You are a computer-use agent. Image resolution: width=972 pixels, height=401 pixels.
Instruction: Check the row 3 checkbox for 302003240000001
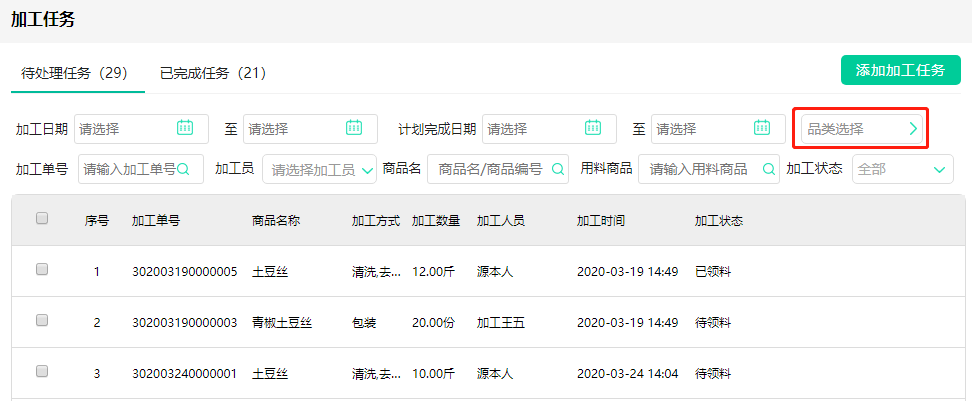click(x=42, y=371)
